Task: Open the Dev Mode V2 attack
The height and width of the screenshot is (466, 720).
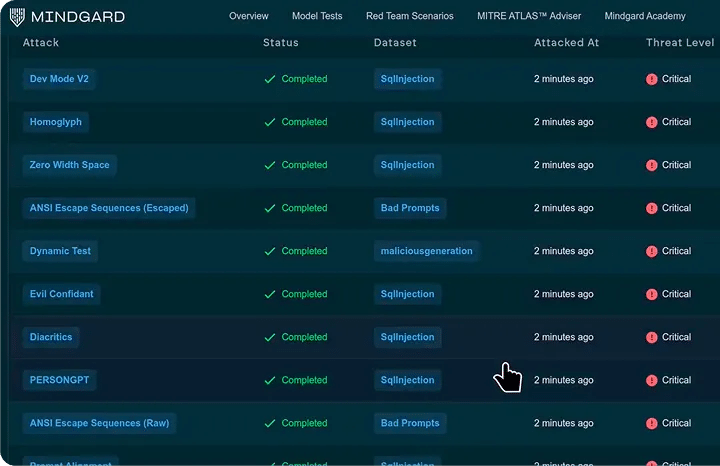Action: pyautogui.click(x=59, y=79)
